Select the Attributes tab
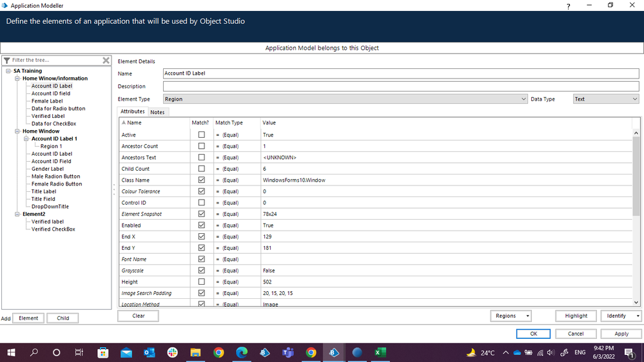Screen dimensions: 644x362 coord(133,111)
